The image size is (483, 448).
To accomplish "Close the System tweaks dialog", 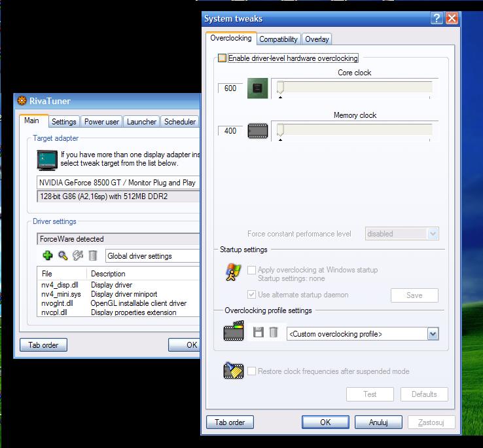I will coord(452,18).
